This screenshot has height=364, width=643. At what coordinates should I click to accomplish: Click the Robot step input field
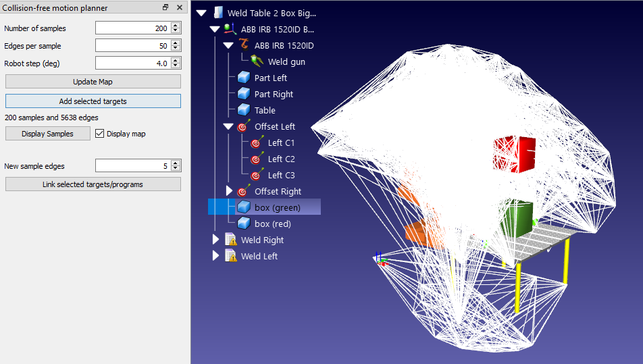click(132, 63)
